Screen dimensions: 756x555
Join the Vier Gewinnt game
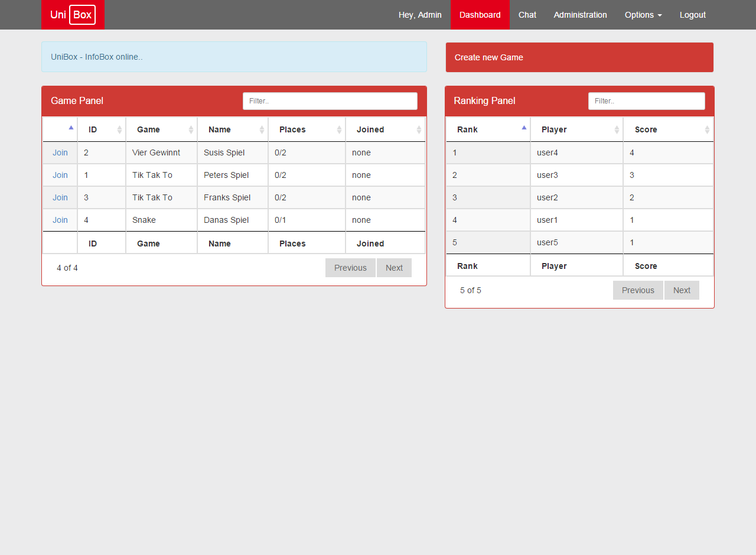coord(60,152)
